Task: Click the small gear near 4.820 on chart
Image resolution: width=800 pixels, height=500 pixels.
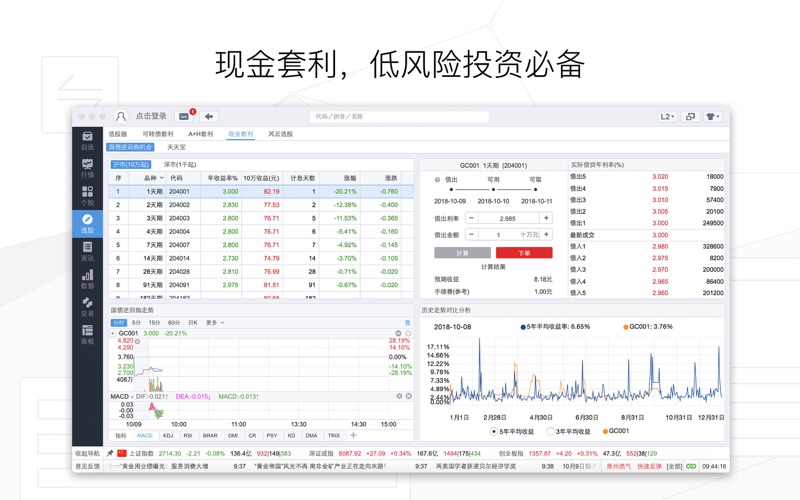Action: click(x=137, y=341)
